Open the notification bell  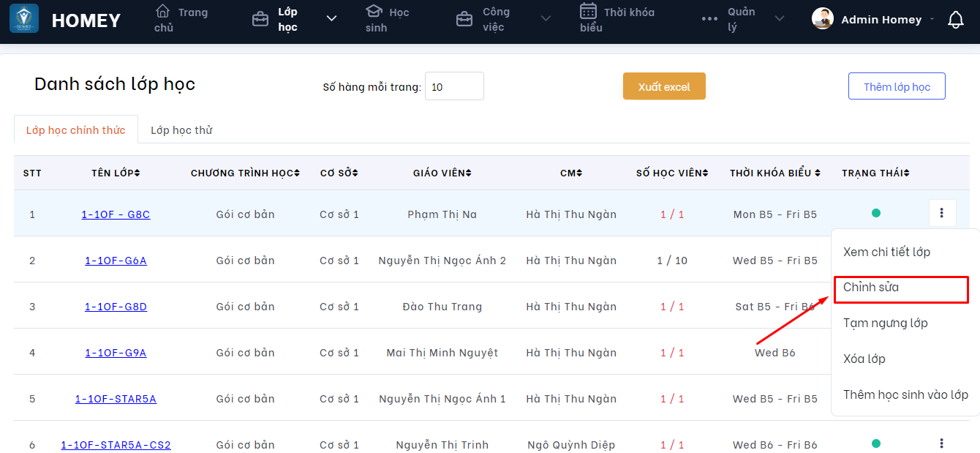coord(955,20)
